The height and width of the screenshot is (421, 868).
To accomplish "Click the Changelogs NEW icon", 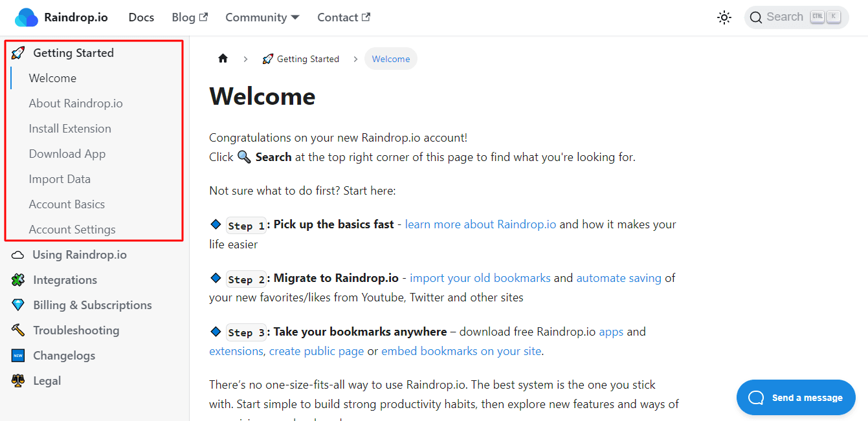I will pos(18,356).
